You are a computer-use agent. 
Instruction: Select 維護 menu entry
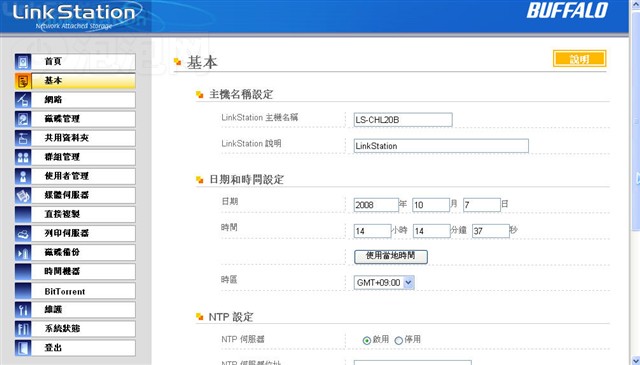83,310
